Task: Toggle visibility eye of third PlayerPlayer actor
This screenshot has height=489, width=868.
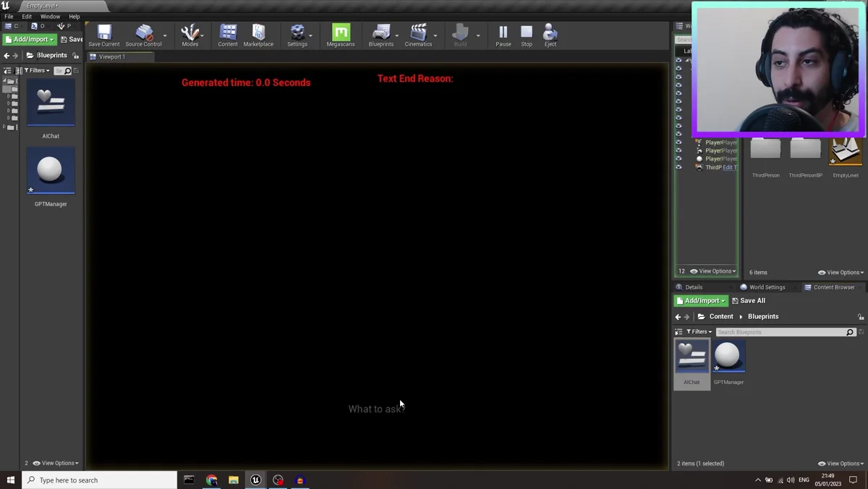Action: click(x=678, y=158)
